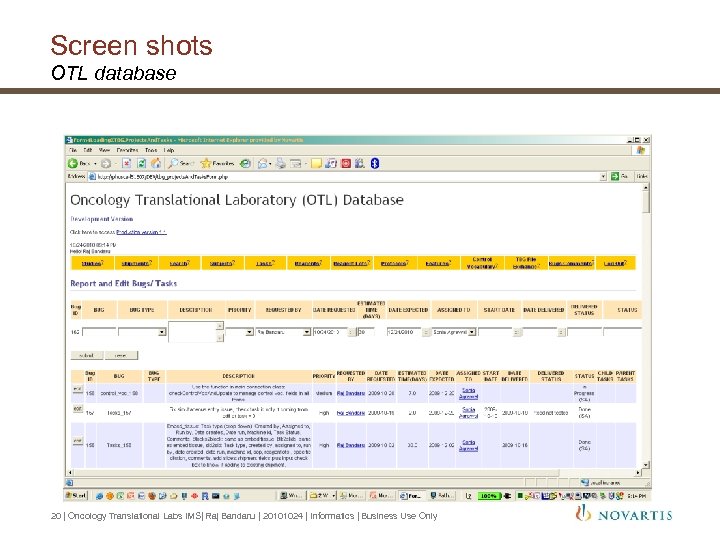The height and width of the screenshot is (540, 720).
Task: Click the Mail envelope toolbar icon
Action: pyautogui.click(x=263, y=163)
